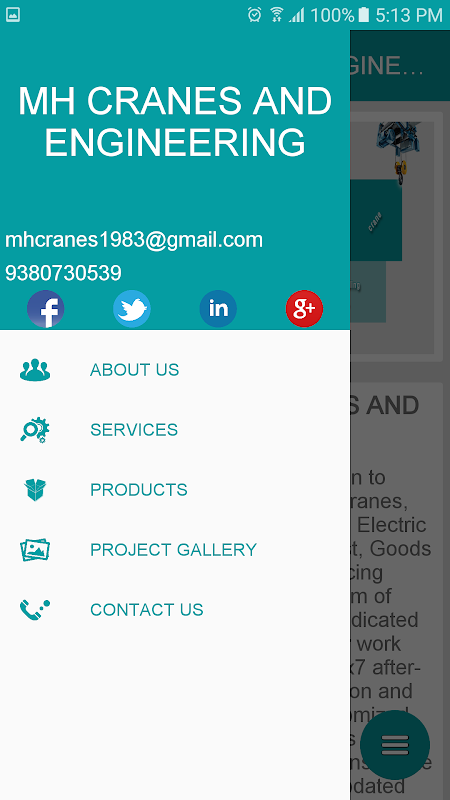Click the Contact Us phone icon
Screen dimensions: 450x800
tap(35, 610)
